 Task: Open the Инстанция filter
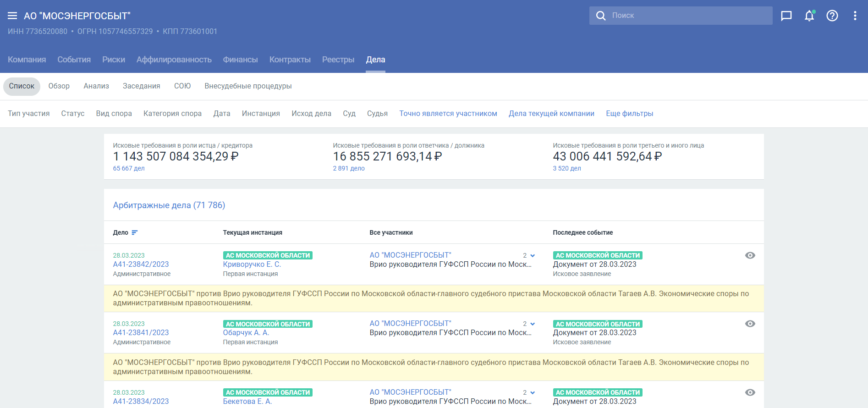point(261,114)
